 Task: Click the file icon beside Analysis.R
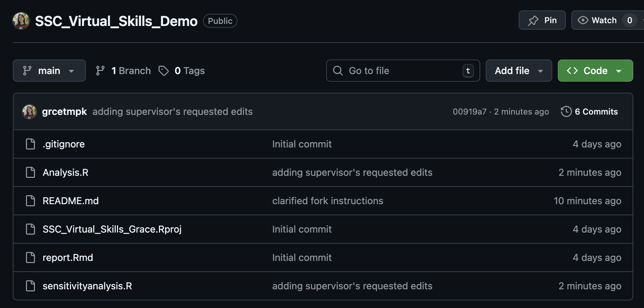click(30, 172)
